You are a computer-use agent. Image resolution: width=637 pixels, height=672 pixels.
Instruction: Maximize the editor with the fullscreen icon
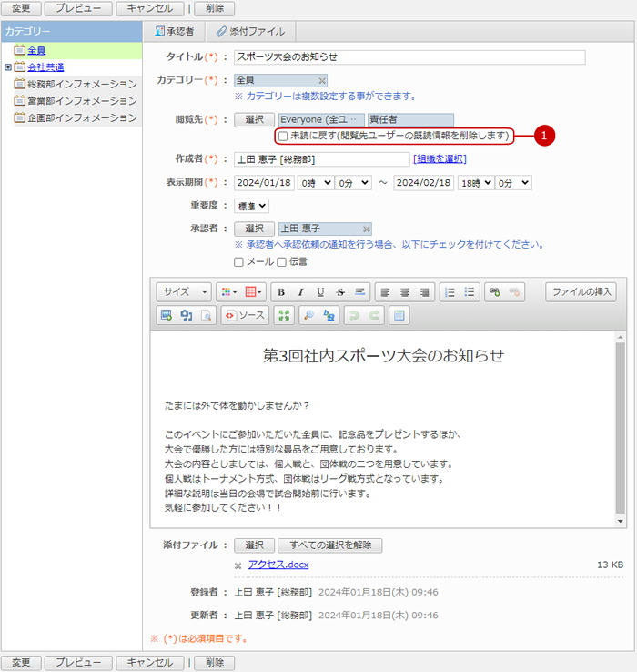284,315
